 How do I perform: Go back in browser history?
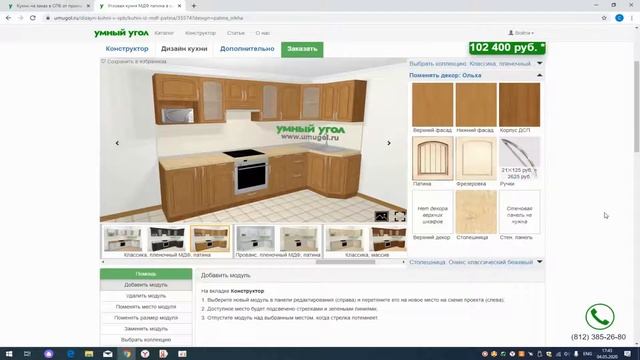(9, 18)
